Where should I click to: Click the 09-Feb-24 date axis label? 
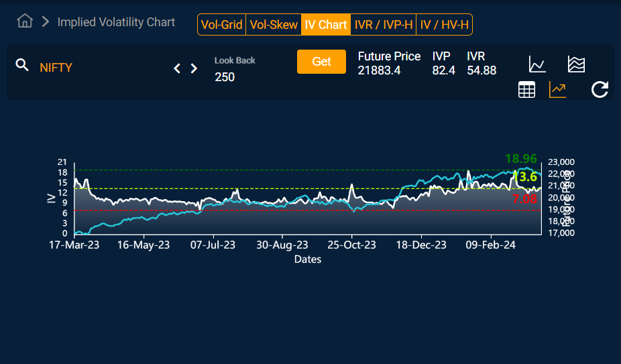pyautogui.click(x=491, y=245)
